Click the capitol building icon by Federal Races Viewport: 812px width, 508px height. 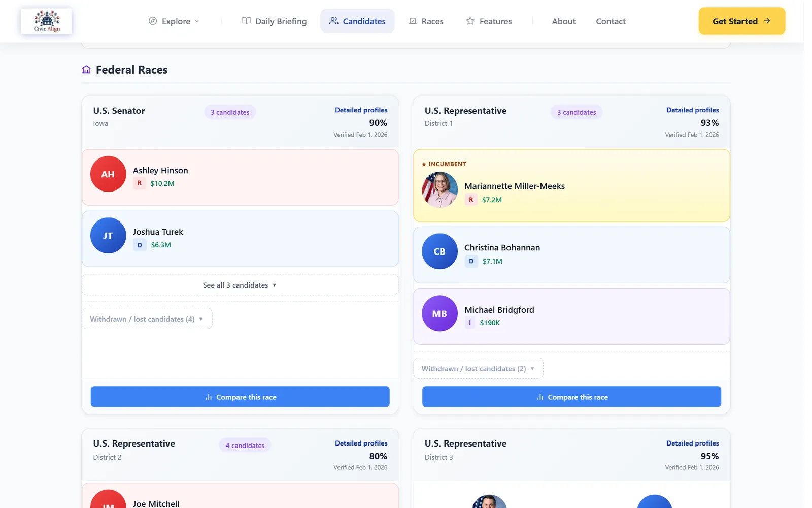click(x=86, y=70)
